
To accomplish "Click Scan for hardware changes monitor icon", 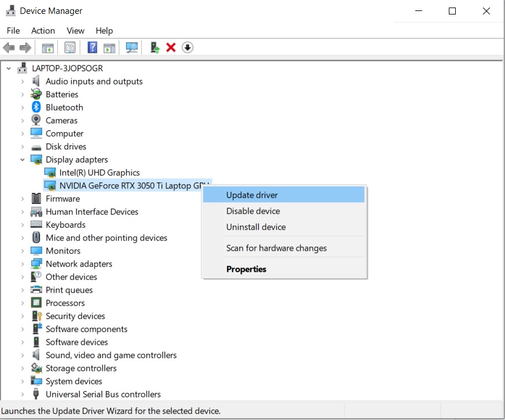I will 131,48.
